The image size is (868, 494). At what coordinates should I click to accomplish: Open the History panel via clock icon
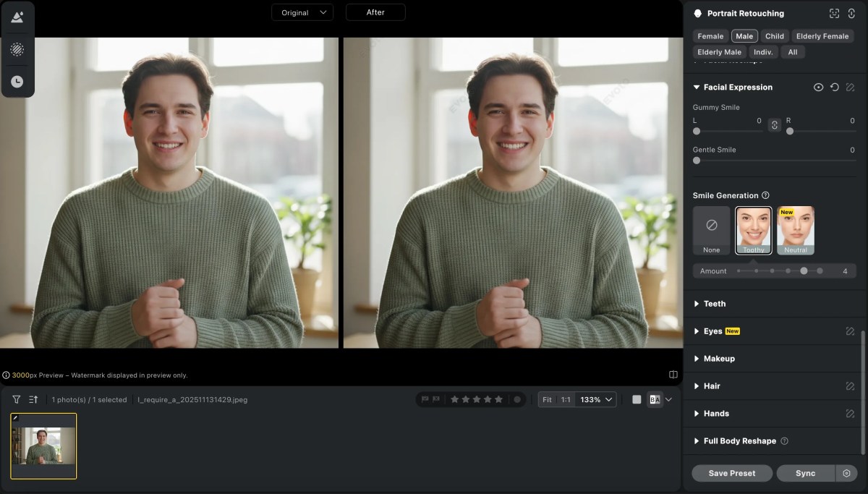[17, 81]
